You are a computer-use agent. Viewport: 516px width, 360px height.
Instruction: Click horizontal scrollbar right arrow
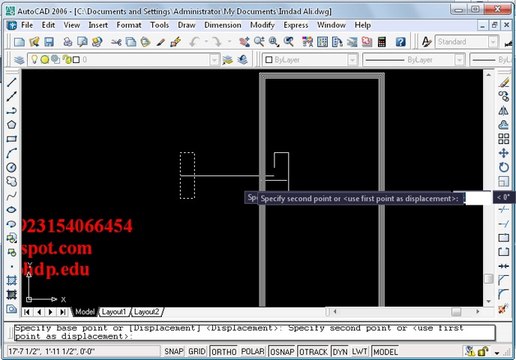click(477, 311)
